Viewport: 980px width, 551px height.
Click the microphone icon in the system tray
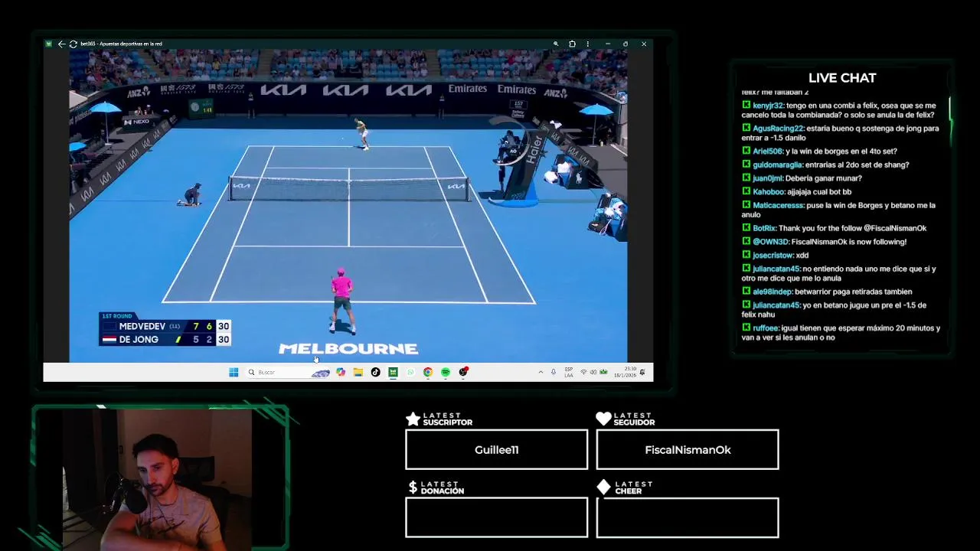(554, 372)
